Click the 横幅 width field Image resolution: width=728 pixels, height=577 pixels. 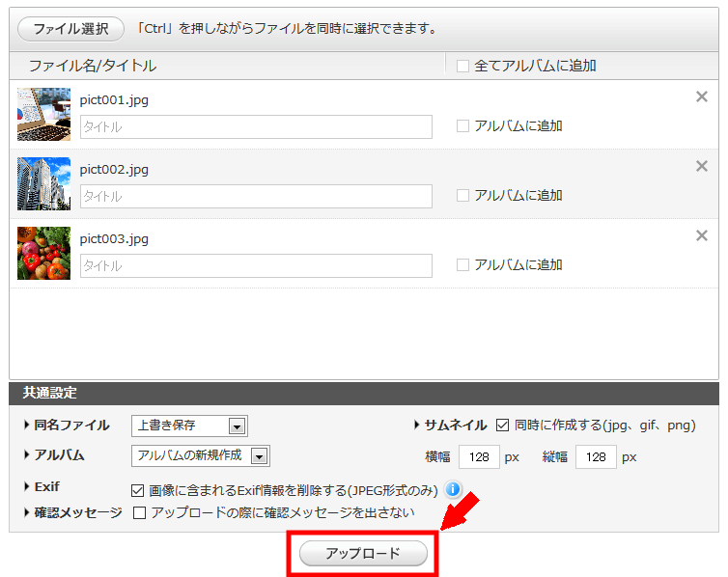[x=479, y=456]
